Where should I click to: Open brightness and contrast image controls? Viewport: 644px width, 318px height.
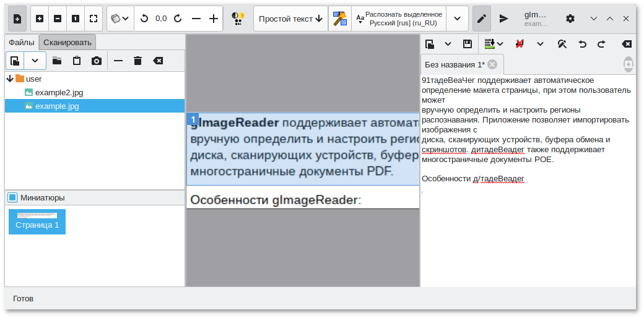(238, 19)
